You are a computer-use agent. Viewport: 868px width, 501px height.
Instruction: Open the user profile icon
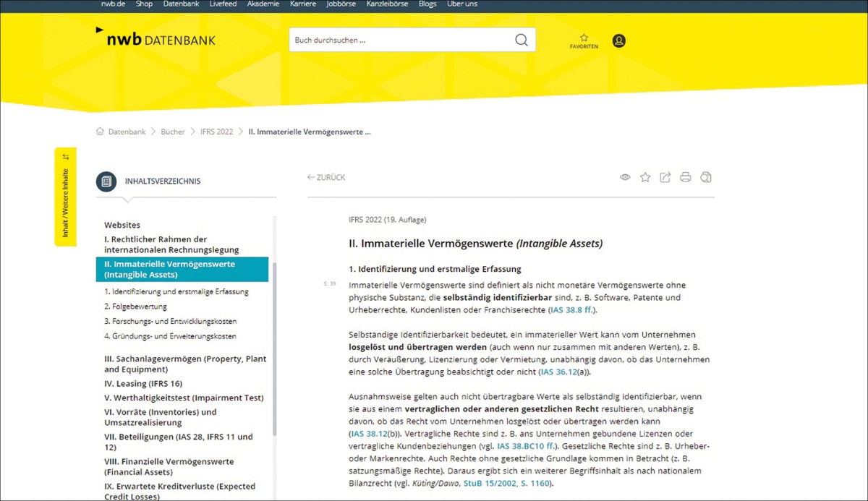point(618,41)
